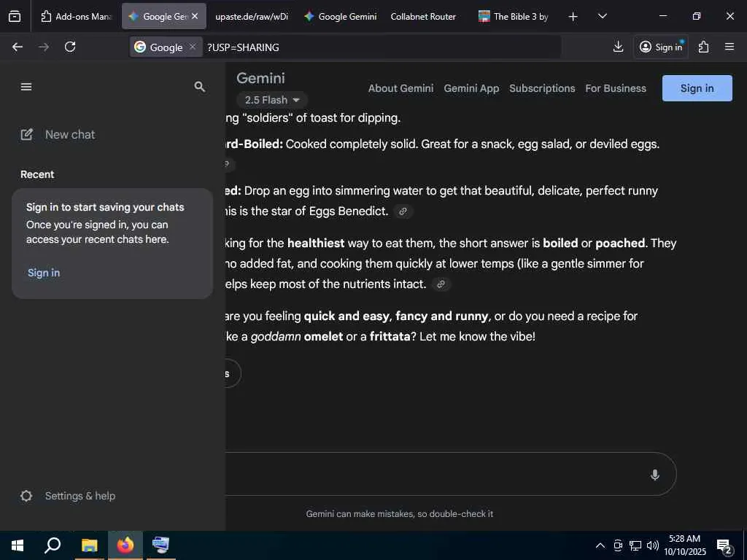This screenshot has width=747, height=560.
Task: Open the Firefox downloads panel
Action: (x=618, y=47)
